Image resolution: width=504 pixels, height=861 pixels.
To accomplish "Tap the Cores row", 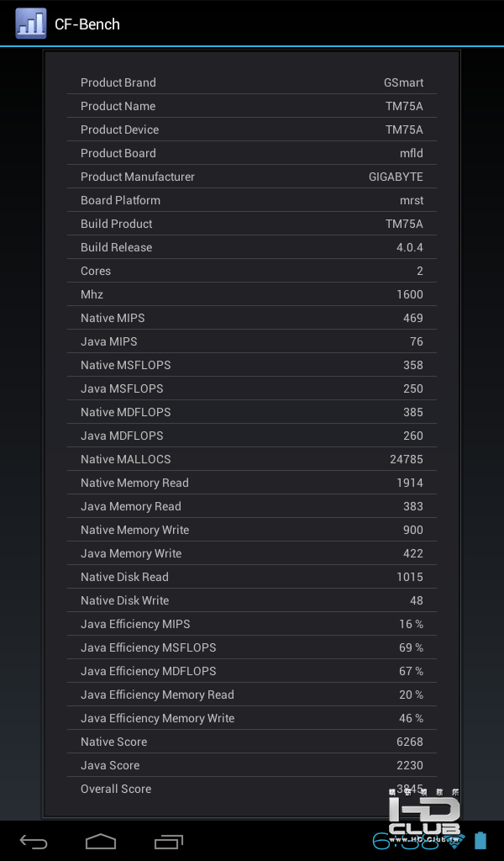I will point(252,271).
